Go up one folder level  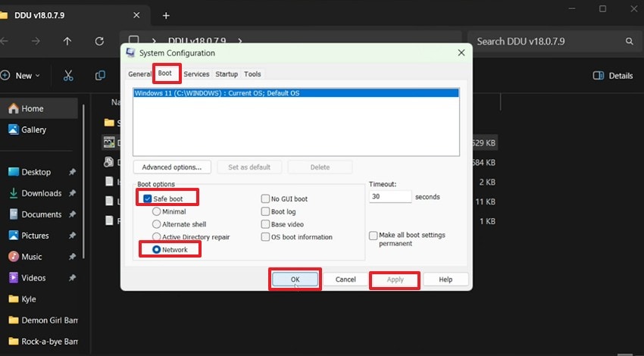(67, 41)
